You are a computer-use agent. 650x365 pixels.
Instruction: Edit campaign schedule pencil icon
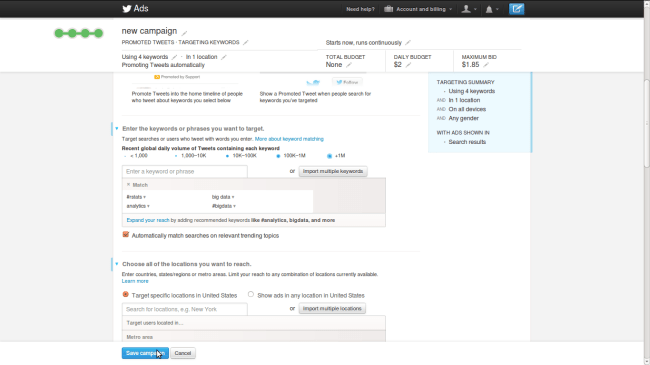(408, 42)
